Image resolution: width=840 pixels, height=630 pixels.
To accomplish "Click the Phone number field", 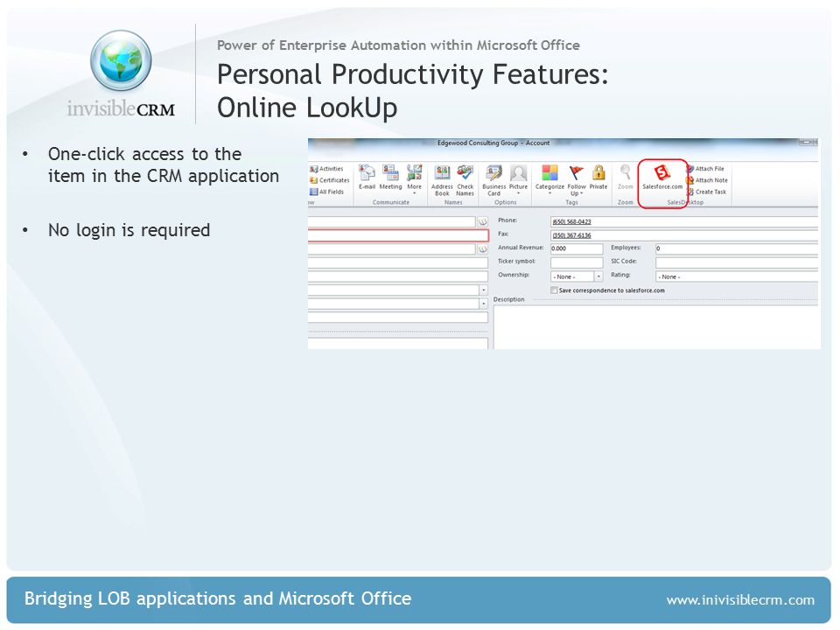I will tap(684, 221).
